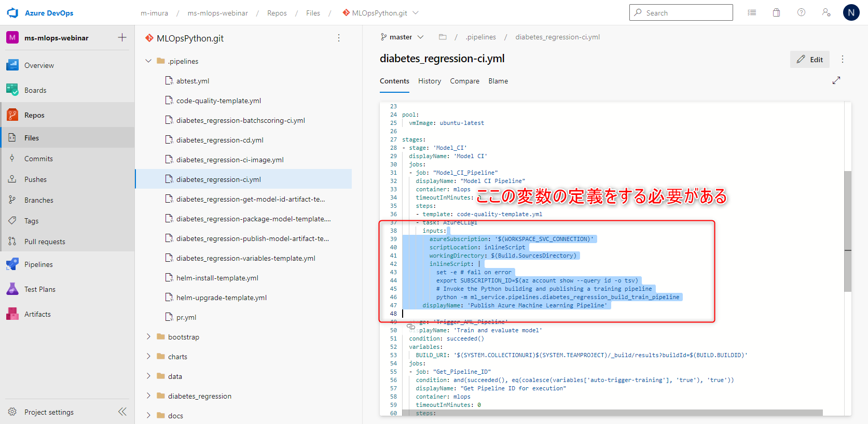Go to ms-mlops-webinar in breadcrumb
This screenshot has height=424, width=868.
click(218, 13)
